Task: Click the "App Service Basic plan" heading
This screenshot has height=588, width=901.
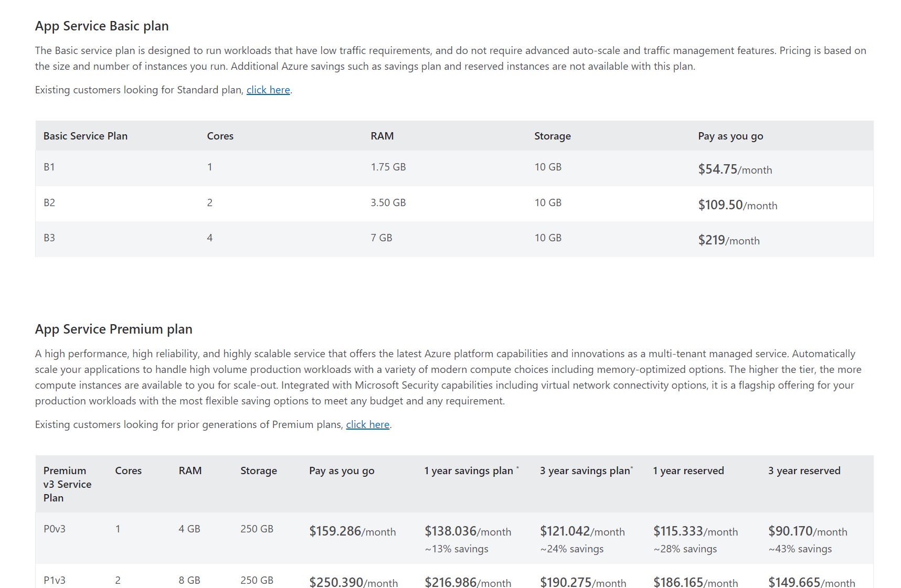Action: tap(102, 26)
